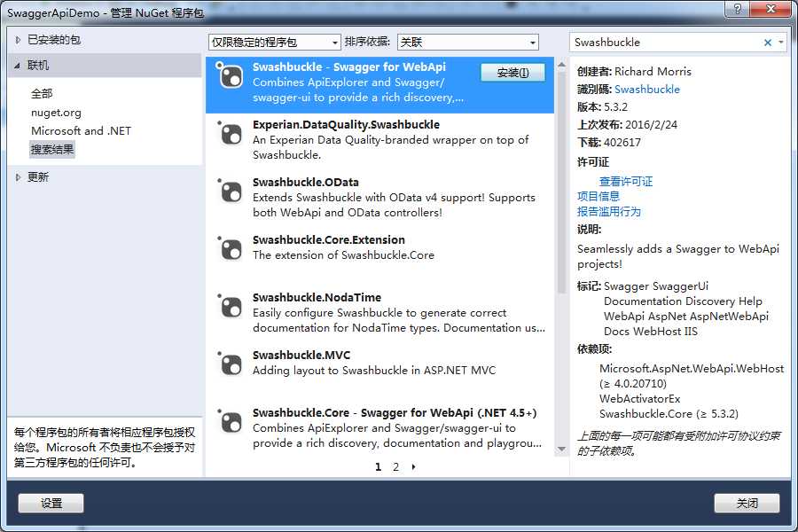Select the 搜索结果 entry
Image resolution: width=798 pixels, height=532 pixels.
(x=52, y=150)
